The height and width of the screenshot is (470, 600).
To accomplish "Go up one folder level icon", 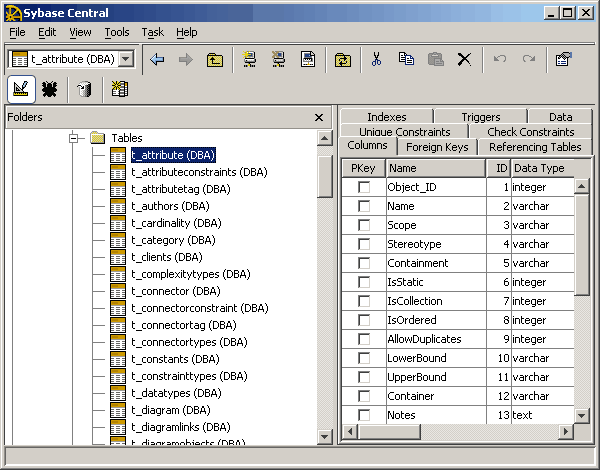I will pyautogui.click(x=215, y=60).
